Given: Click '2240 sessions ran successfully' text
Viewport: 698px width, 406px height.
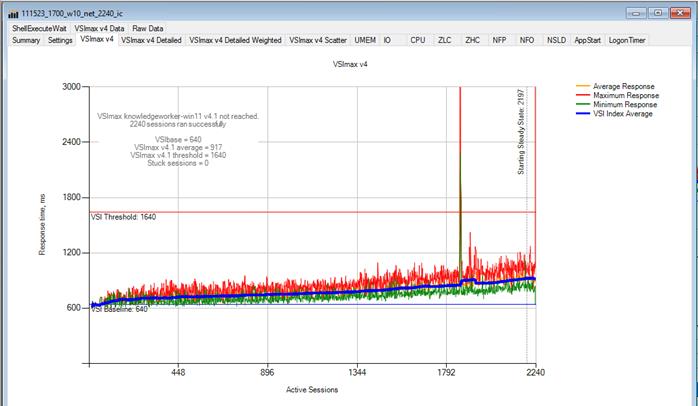Looking at the screenshot, I should point(178,124).
